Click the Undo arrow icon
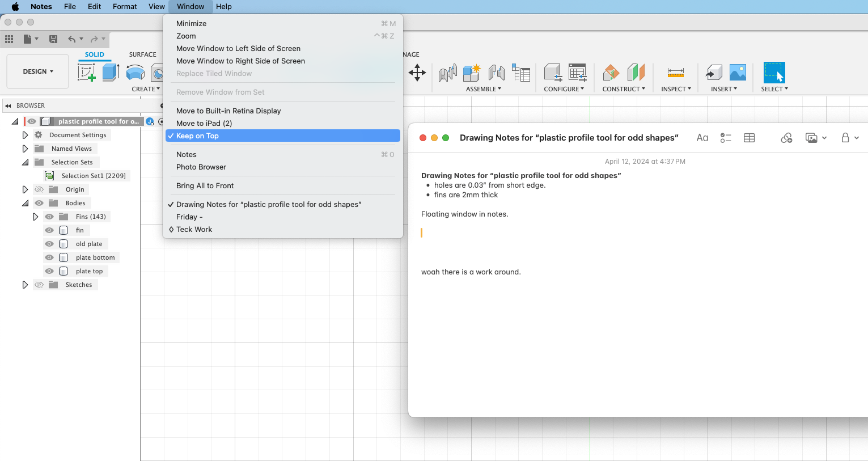Screen dimensions: 868x461 [x=72, y=39]
